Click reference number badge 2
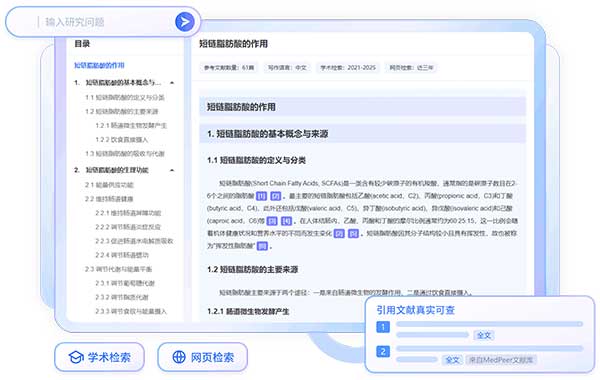 pyautogui.click(x=383, y=351)
